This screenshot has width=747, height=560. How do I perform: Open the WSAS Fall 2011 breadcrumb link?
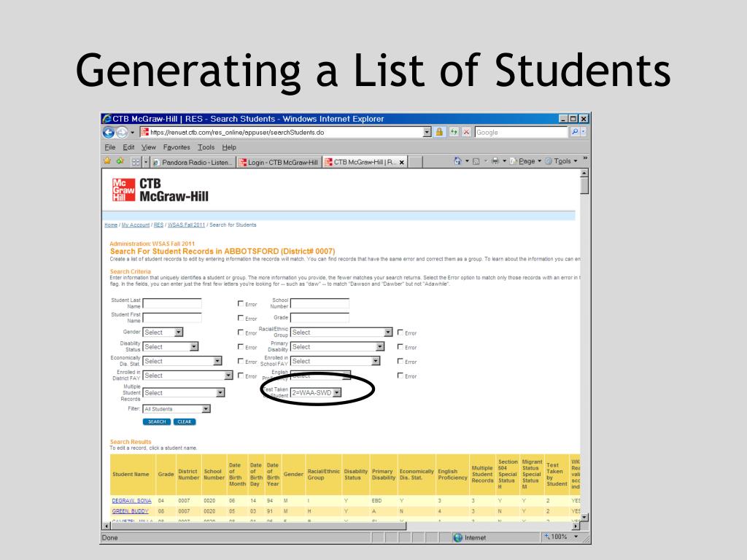click(x=186, y=225)
